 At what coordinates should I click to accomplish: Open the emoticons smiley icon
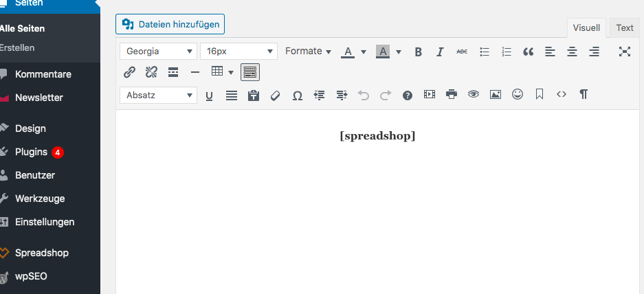click(517, 95)
